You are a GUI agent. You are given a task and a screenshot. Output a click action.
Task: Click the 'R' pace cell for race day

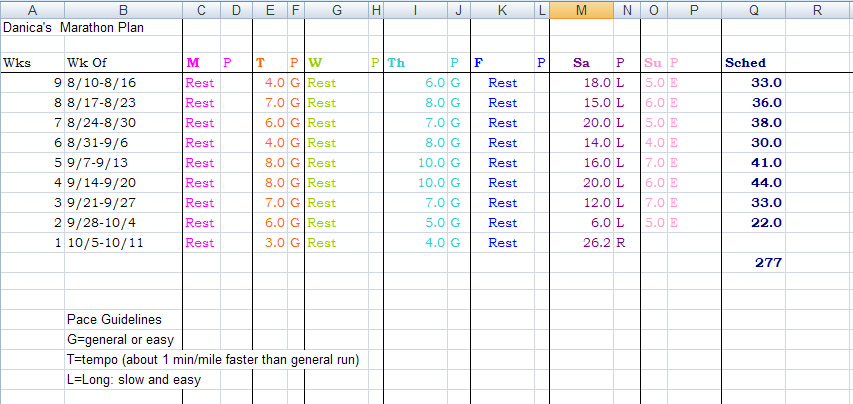(625, 243)
